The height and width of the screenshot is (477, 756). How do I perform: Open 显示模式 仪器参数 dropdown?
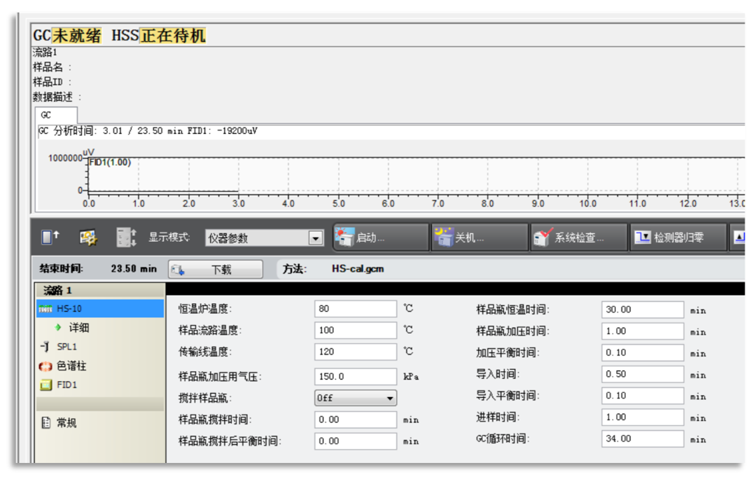[315, 239]
